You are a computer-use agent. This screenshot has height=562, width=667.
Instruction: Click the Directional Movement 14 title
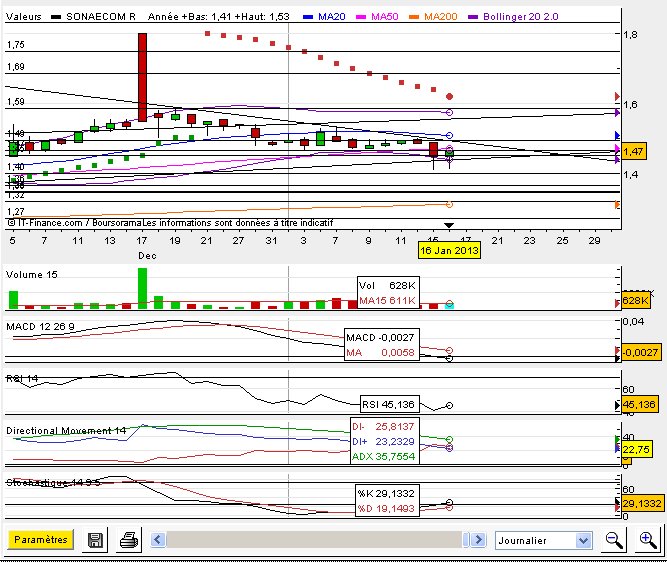tap(66, 431)
